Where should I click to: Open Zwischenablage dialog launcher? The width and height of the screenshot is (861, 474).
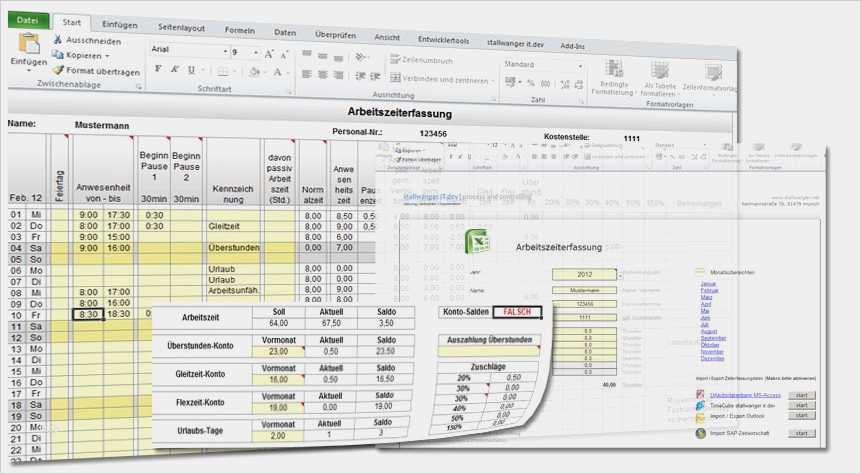pos(138,87)
